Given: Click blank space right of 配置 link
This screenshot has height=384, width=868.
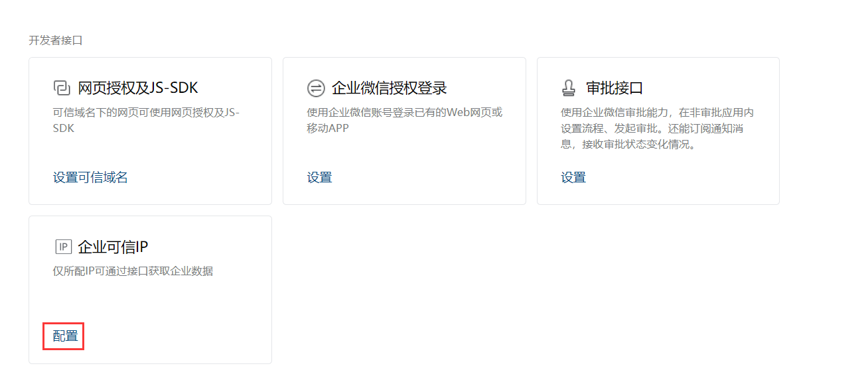Looking at the screenshot, I should tap(173, 336).
